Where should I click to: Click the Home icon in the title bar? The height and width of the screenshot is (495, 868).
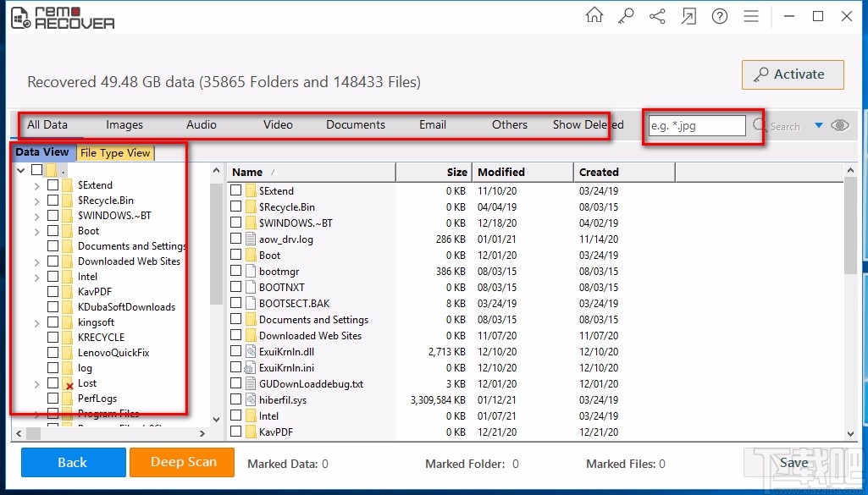(x=594, y=15)
